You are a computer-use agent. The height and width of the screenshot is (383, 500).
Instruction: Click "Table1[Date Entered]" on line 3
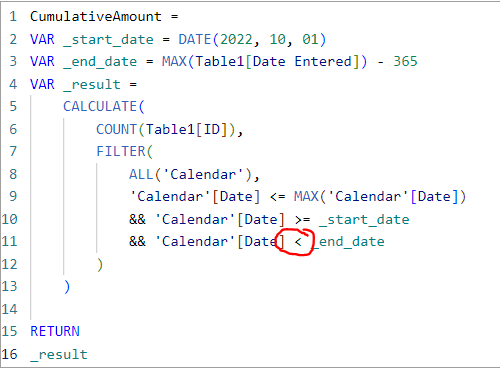pyautogui.click(x=277, y=62)
